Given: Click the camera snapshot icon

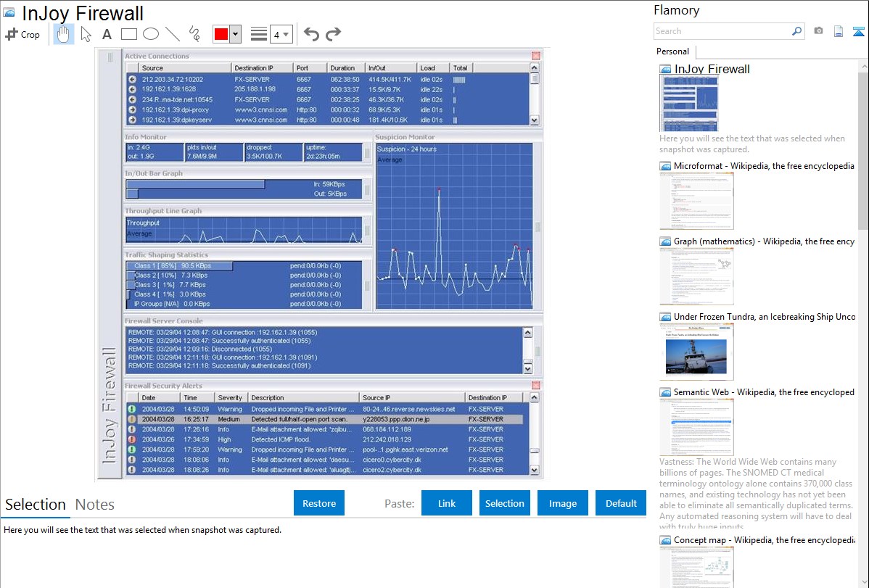Looking at the screenshot, I should 818,31.
